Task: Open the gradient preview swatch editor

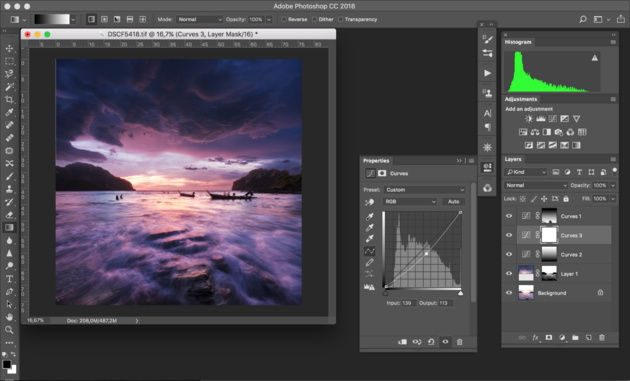Action: click(52, 19)
